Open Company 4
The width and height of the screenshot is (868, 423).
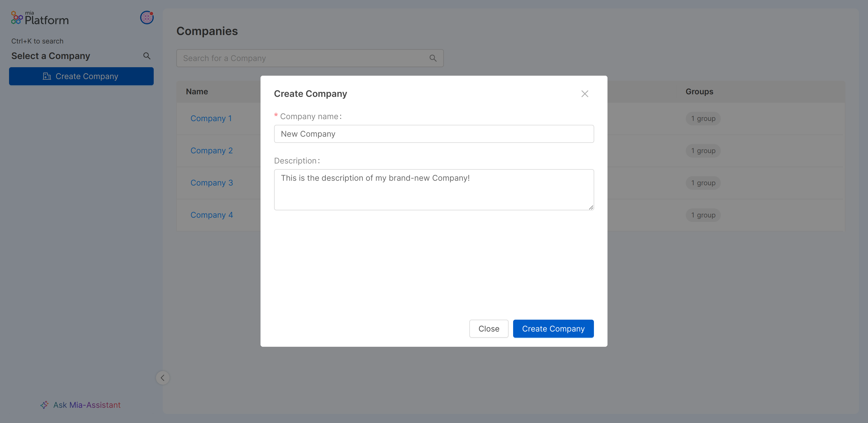point(211,215)
